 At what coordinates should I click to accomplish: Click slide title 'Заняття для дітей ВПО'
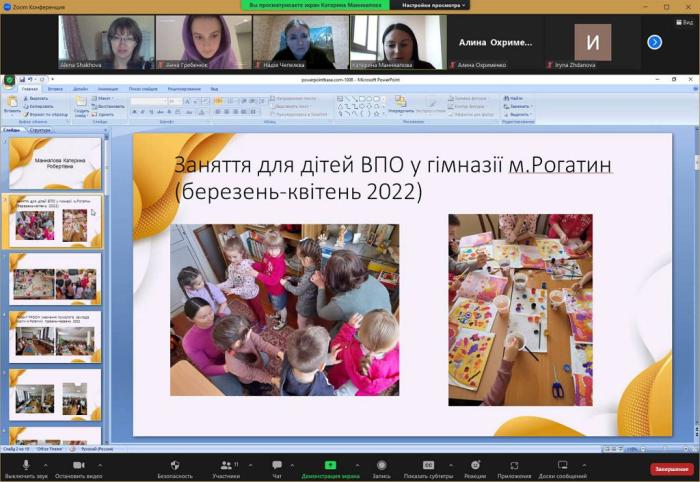[x=392, y=178]
